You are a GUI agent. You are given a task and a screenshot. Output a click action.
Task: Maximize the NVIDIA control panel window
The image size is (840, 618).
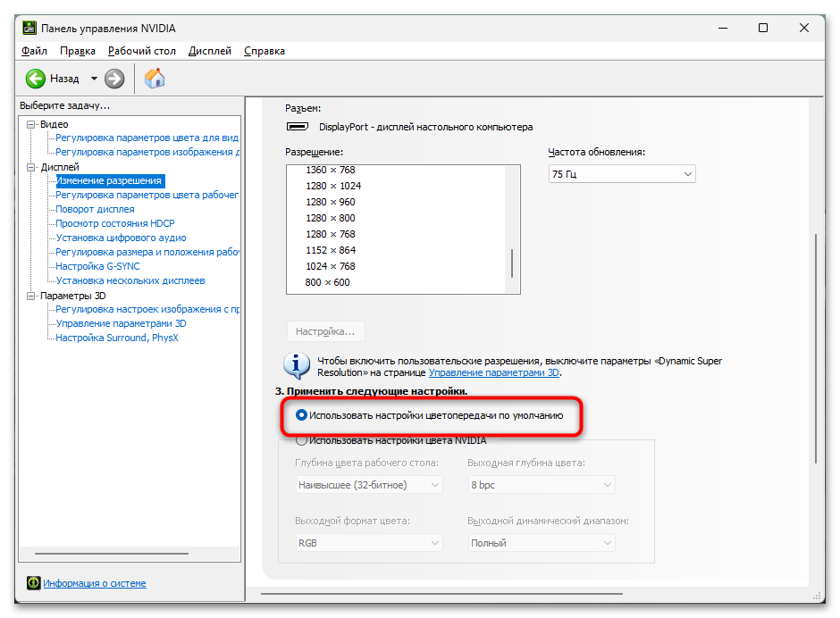click(763, 28)
